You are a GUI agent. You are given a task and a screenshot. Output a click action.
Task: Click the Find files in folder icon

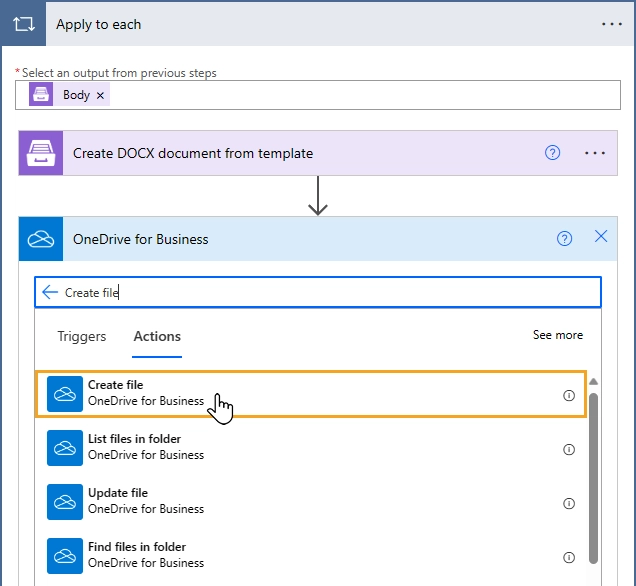[x=65, y=556]
